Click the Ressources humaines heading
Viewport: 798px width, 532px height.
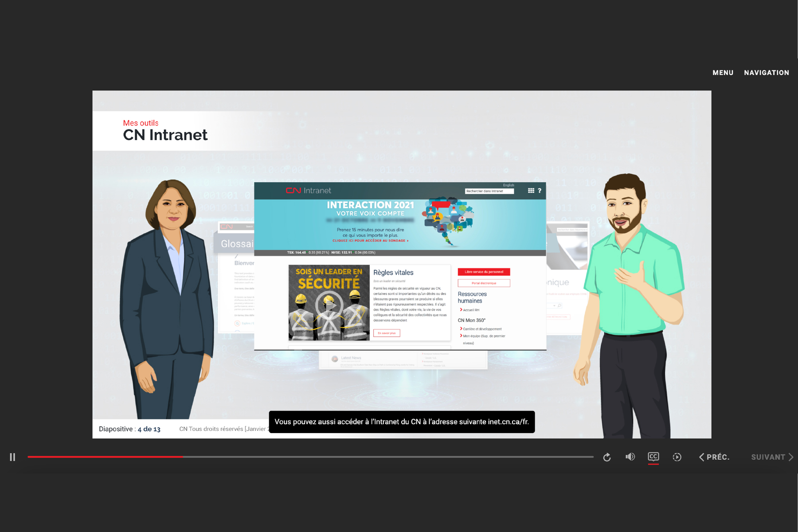click(x=472, y=297)
